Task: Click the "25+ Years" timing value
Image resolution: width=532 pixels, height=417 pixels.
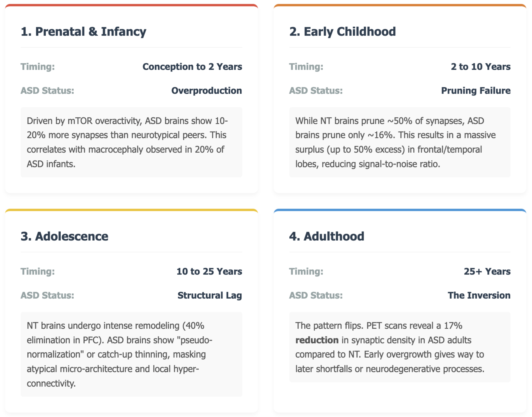Action: point(487,271)
